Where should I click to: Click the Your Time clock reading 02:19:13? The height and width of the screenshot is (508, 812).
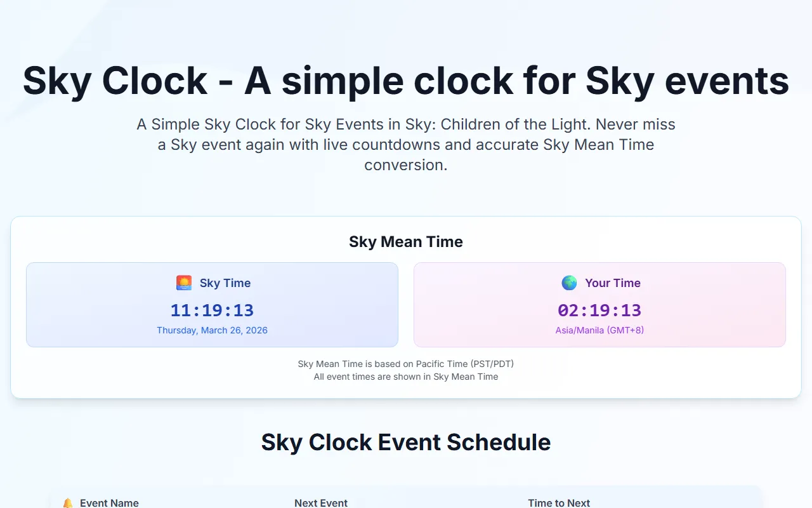(x=599, y=311)
